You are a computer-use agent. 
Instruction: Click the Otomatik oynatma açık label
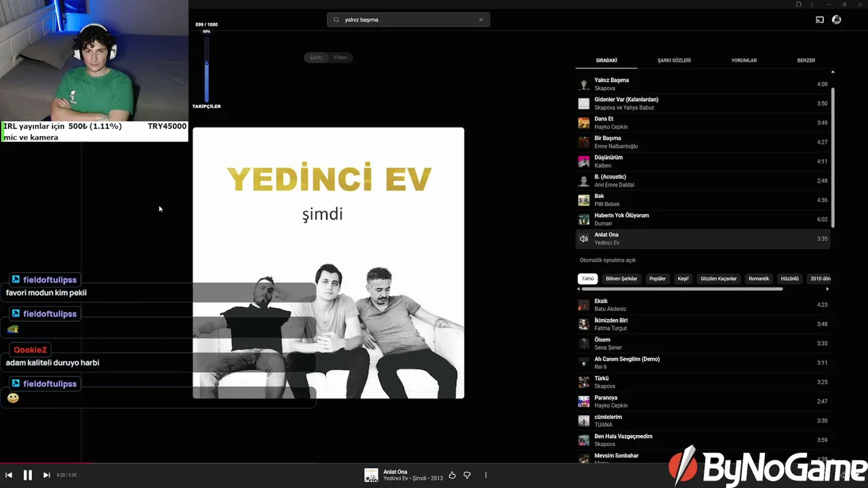pyautogui.click(x=608, y=260)
